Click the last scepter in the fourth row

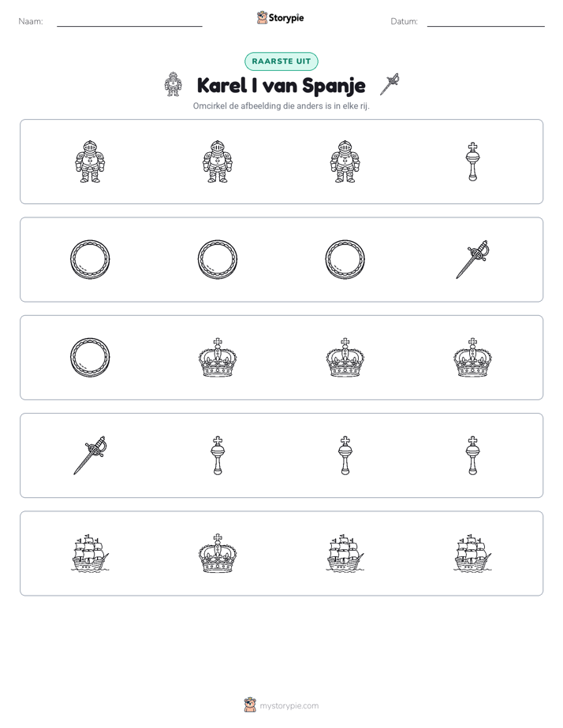[472, 455]
